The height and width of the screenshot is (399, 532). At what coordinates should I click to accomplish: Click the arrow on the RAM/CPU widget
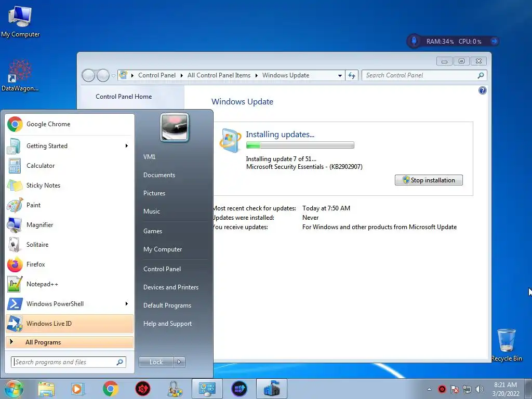click(x=494, y=41)
